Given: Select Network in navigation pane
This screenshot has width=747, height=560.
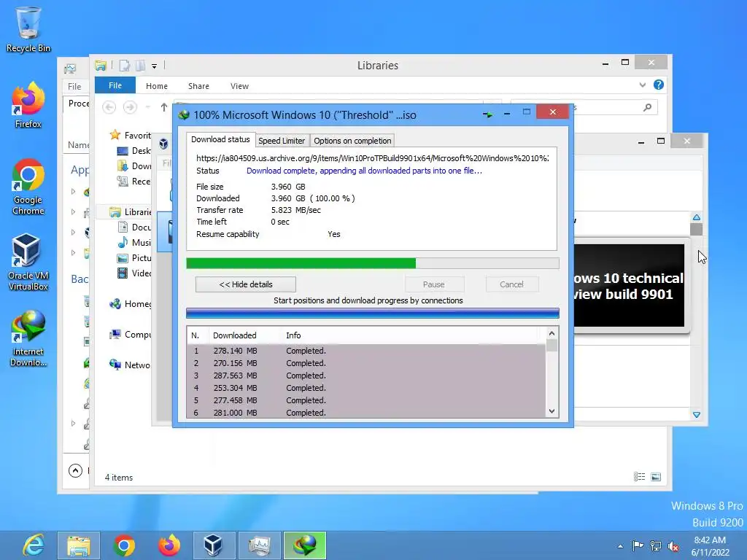Looking at the screenshot, I should coord(130,365).
